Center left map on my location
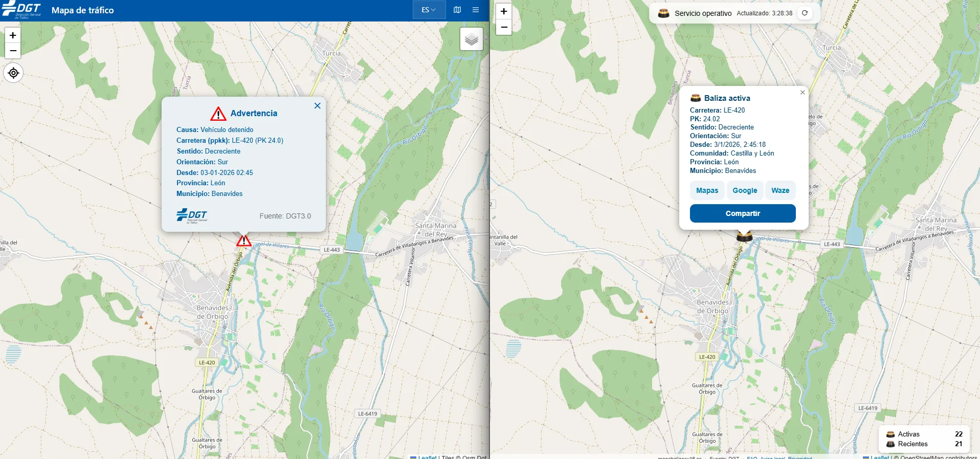 (x=13, y=73)
